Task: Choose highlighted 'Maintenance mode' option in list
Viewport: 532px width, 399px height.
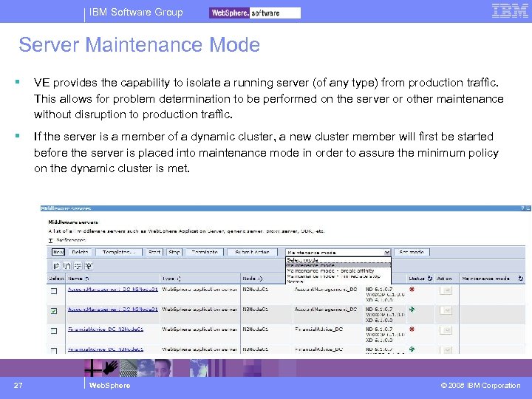Action: [338, 265]
